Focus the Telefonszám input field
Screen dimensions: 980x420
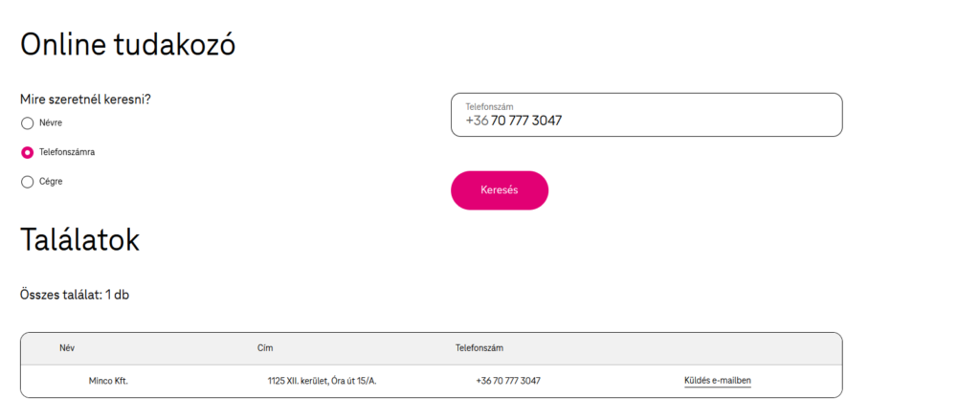click(x=670, y=121)
